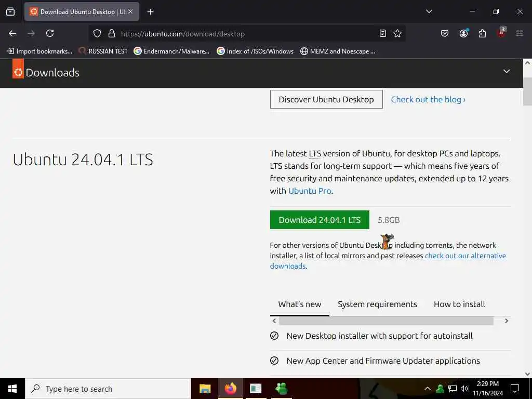Image resolution: width=532 pixels, height=399 pixels.
Task: Open Firefox View button in tab strip
Action: [x=10, y=11]
